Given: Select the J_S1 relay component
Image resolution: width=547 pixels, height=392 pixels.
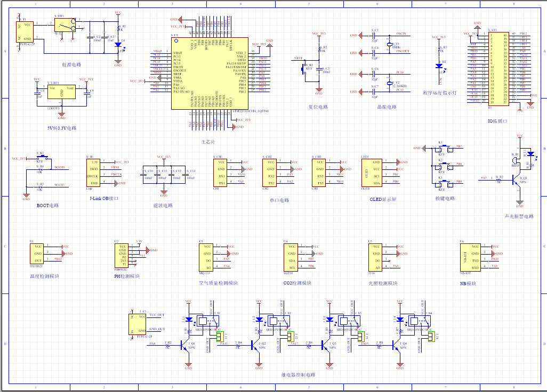Looking at the screenshot, I should tap(208, 321).
